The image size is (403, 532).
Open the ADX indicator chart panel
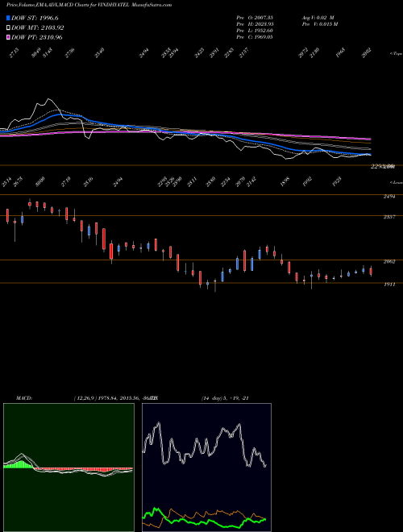click(206, 468)
